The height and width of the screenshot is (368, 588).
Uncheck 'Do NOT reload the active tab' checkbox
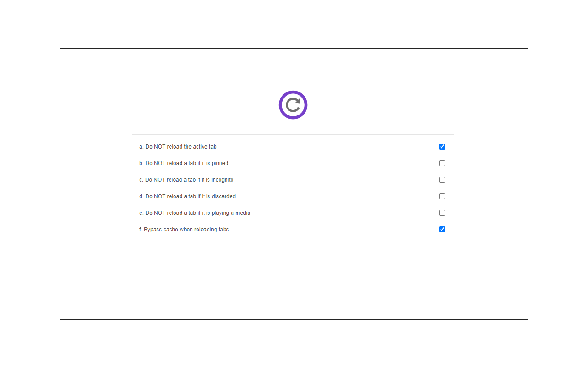pos(442,147)
